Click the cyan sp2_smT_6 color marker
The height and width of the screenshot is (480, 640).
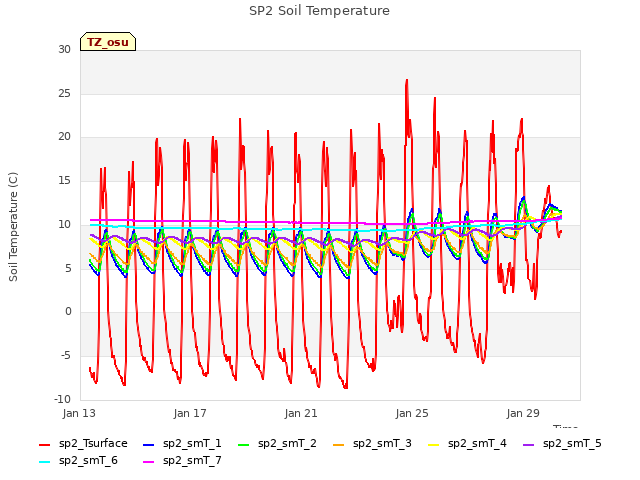coord(44,462)
